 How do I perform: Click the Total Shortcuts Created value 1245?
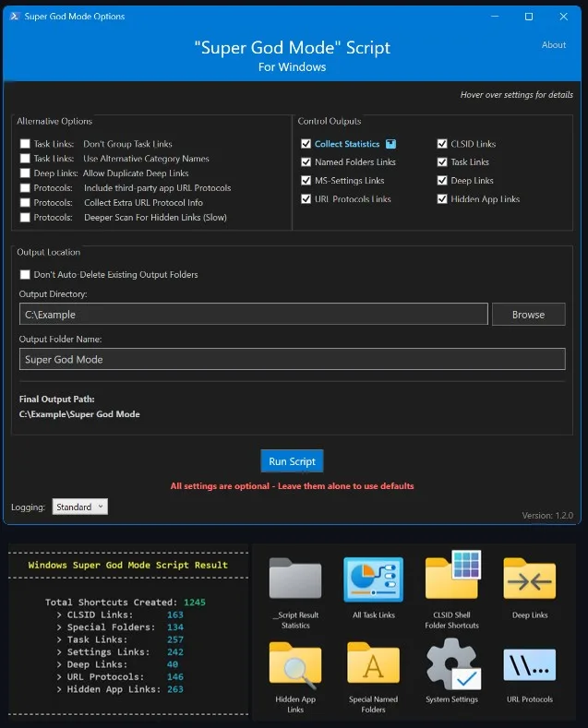click(x=195, y=603)
